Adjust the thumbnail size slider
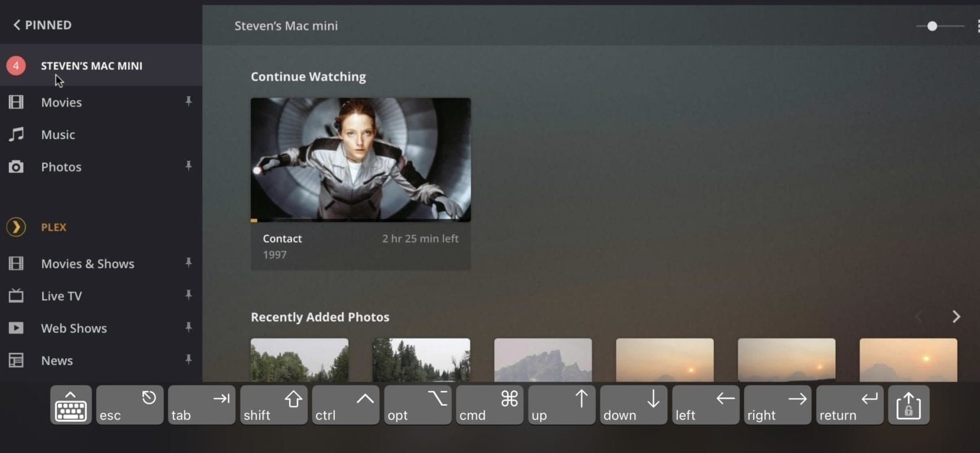The image size is (980, 453). click(x=932, y=26)
